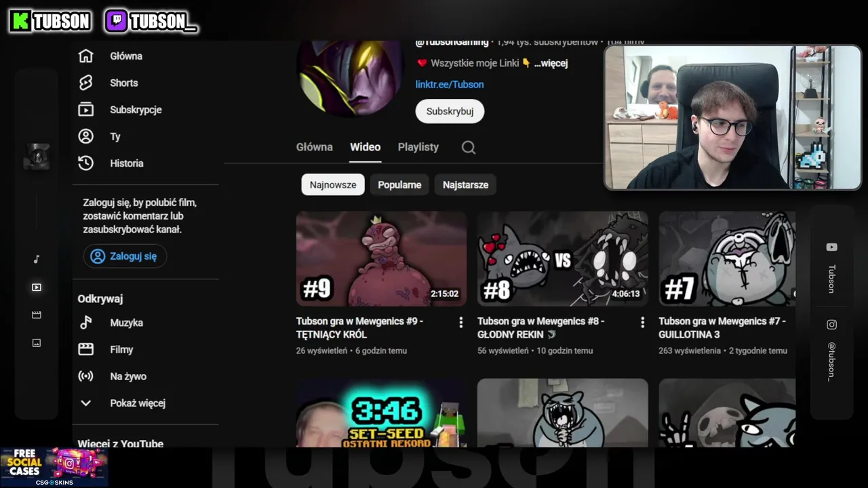Image resolution: width=868 pixels, height=488 pixels.
Task: Click the webcam feed overlay
Action: click(732, 117)
